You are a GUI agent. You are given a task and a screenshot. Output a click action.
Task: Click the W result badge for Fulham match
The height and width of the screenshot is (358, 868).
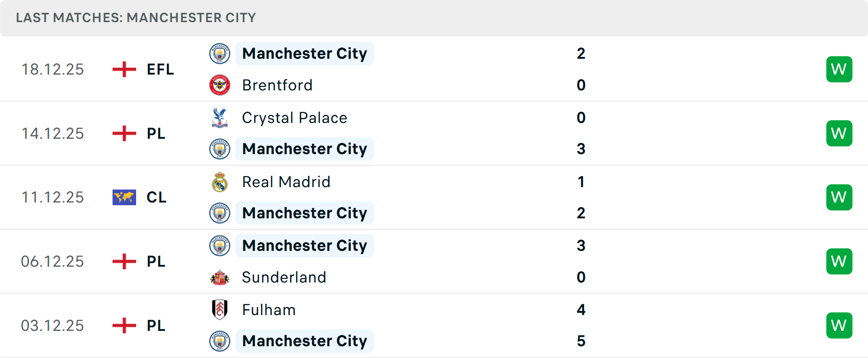pyautogui.click(x=839, y=325)
